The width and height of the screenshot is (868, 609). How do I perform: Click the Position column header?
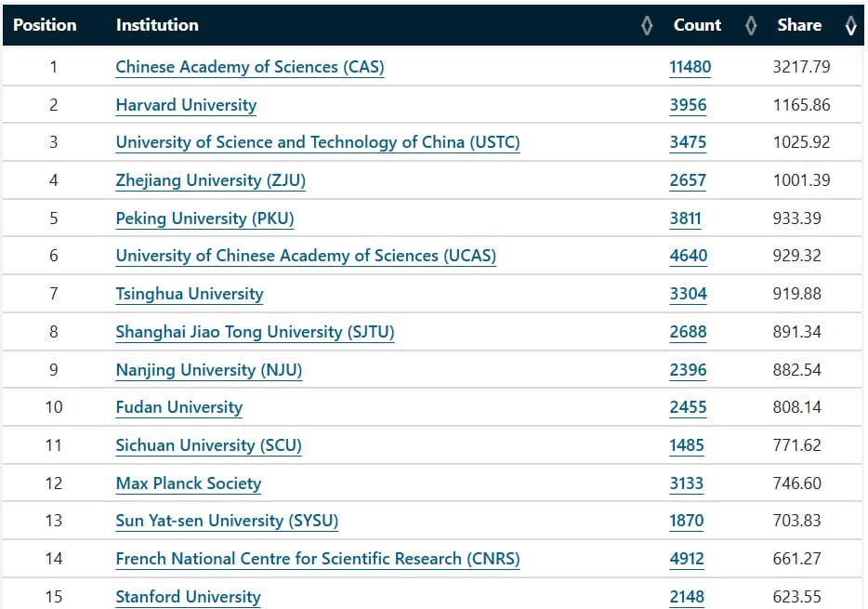(45, 25)
